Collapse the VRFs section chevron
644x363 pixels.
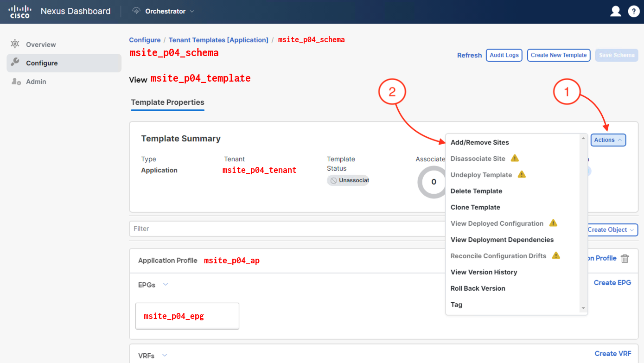point(165,356)
